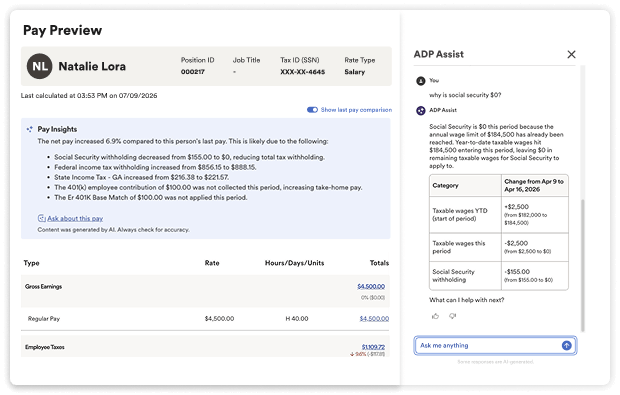Click the ADP Assist chat scrollbar
Image resolution: width=620 pixels, height=395 pixels.
(582, 265)
